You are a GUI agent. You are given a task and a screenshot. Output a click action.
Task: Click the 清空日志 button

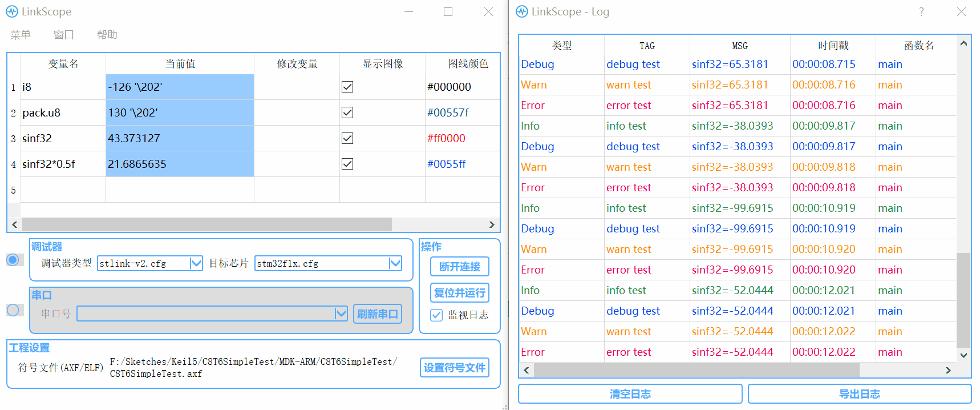tap(630, 394)
